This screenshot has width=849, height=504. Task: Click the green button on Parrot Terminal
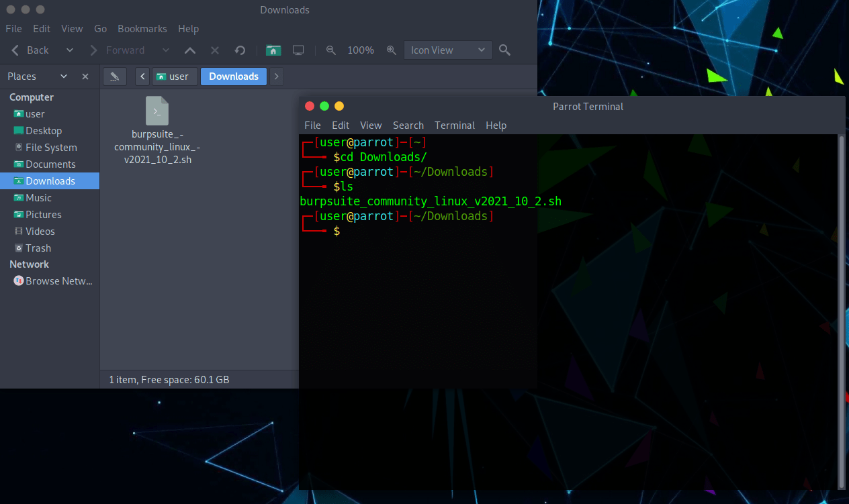tap(324, 106)
